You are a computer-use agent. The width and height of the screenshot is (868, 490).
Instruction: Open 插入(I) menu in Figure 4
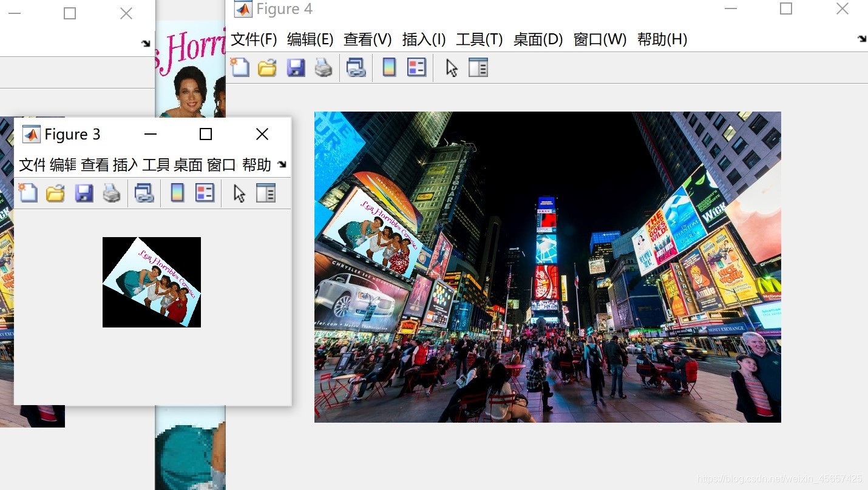(424, 39)
